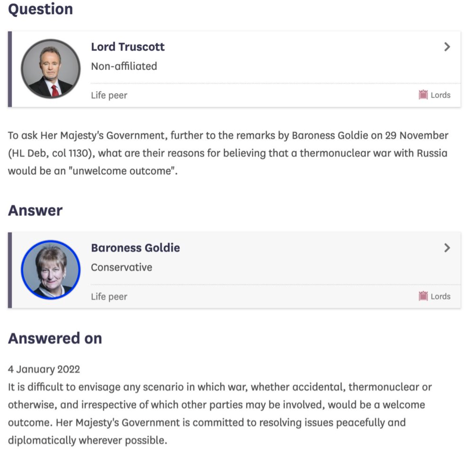476x451 pixels.
Task: Click the Answer heading
Action: pyautogui.click(x=35, y=210)
